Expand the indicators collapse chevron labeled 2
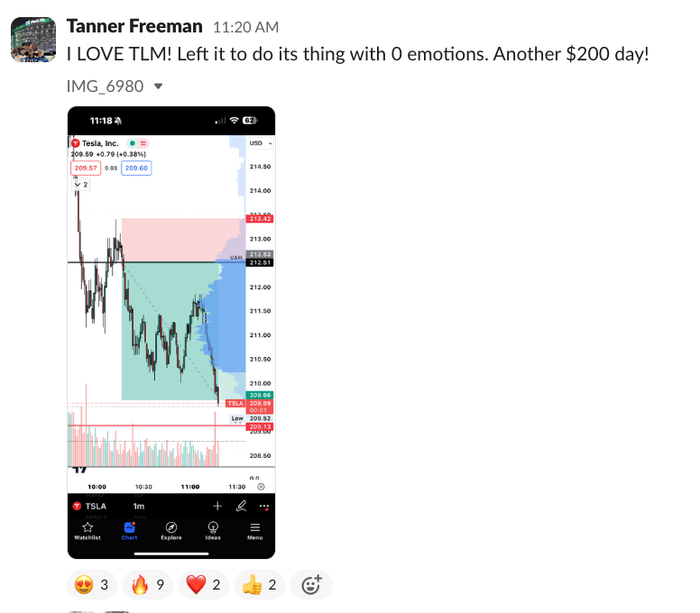Image resolution: width=700 pixels, height=613 pixels. [x=81, y=184]
